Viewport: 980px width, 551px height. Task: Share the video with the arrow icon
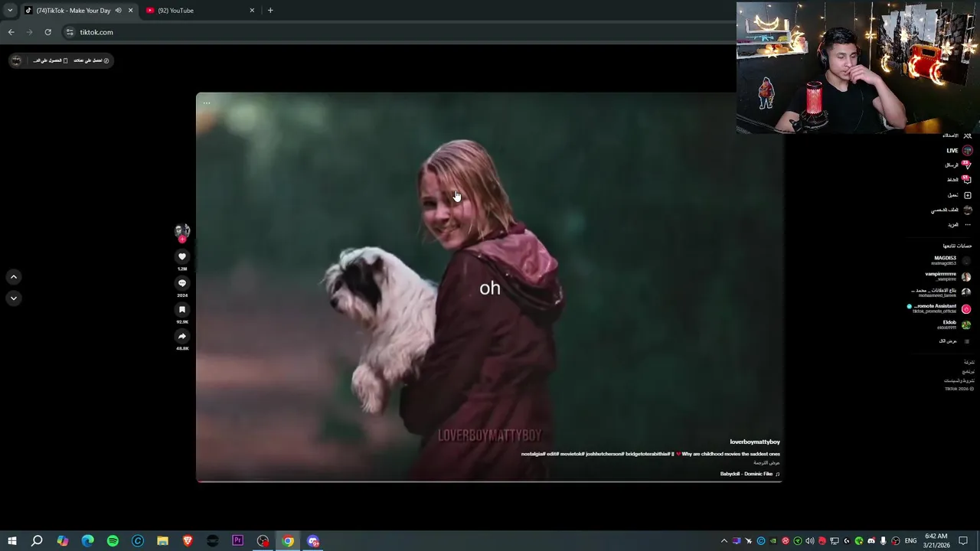click(x=182, y=336)
